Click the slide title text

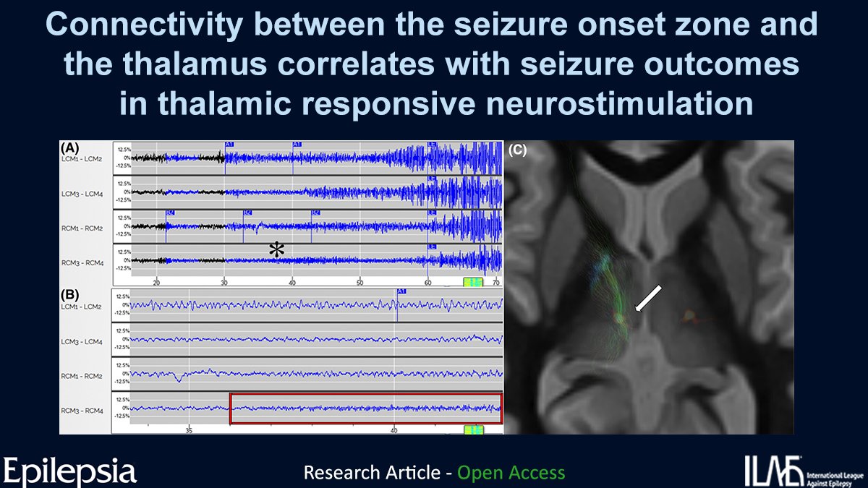click(x=434, y=61)
